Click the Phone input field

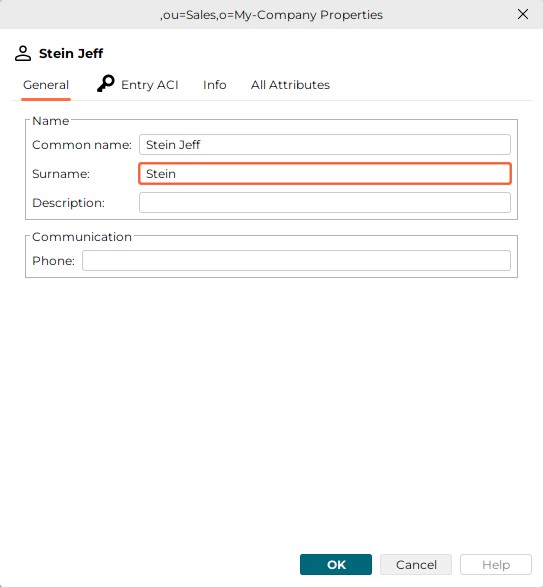pos(296,261)
